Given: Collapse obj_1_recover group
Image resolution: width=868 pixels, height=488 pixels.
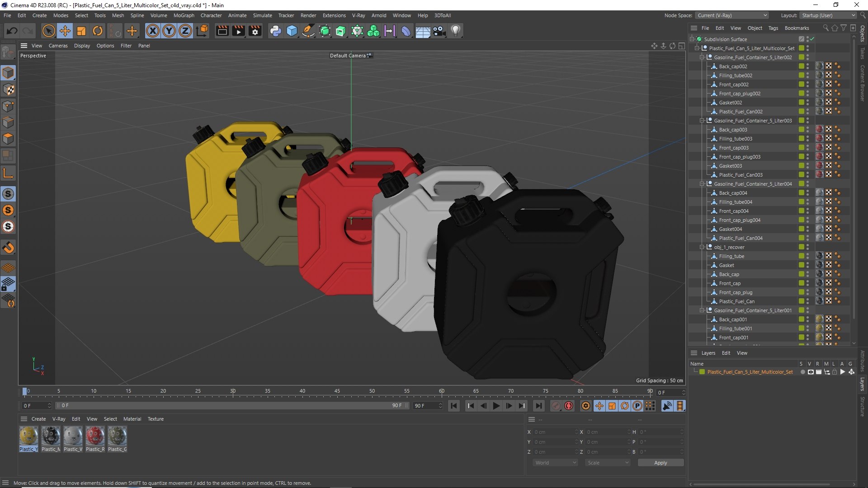Looking at the screenshot, I should pos(702,247).
